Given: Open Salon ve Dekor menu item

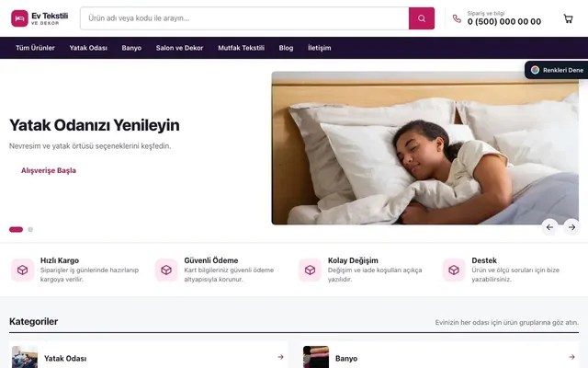Looking at the screenshot, I should click(180, 48).
